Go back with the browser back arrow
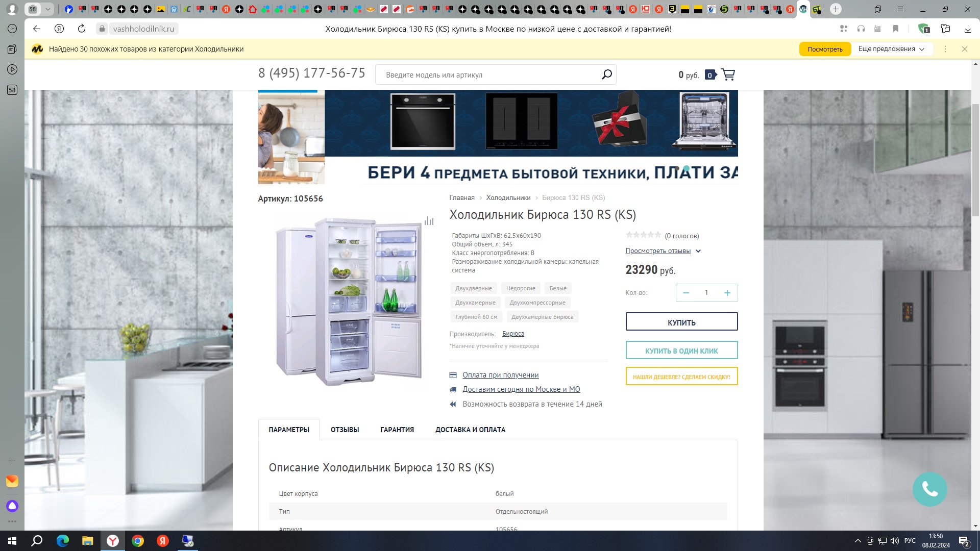The height and width of the screenshot is (551, 980). coord(36,29)
